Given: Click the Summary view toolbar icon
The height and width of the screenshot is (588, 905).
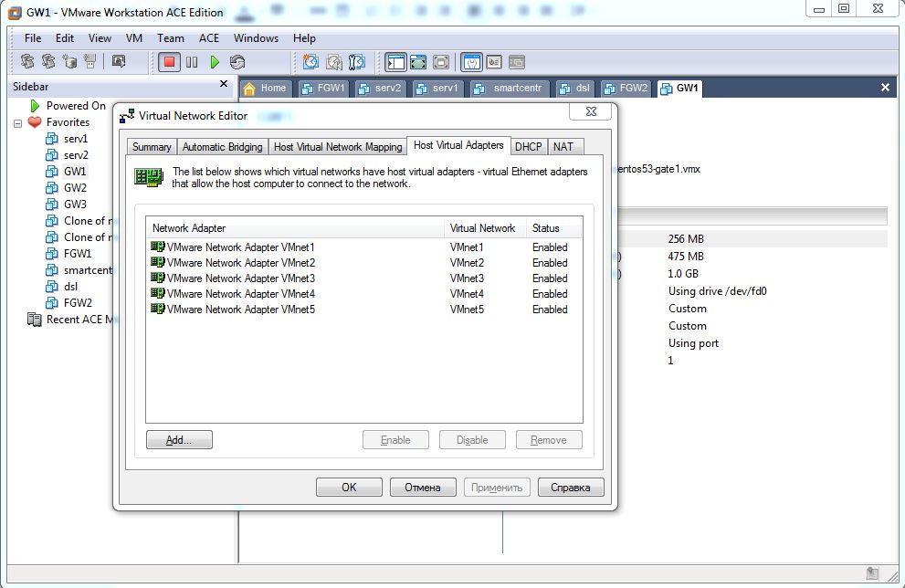Looking at the screenshot, I should point(471,62).
